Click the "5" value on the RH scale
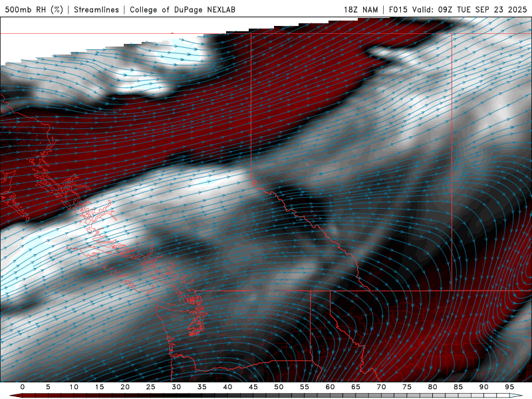The width and height of the screenshot is (532, 399). 48,387
